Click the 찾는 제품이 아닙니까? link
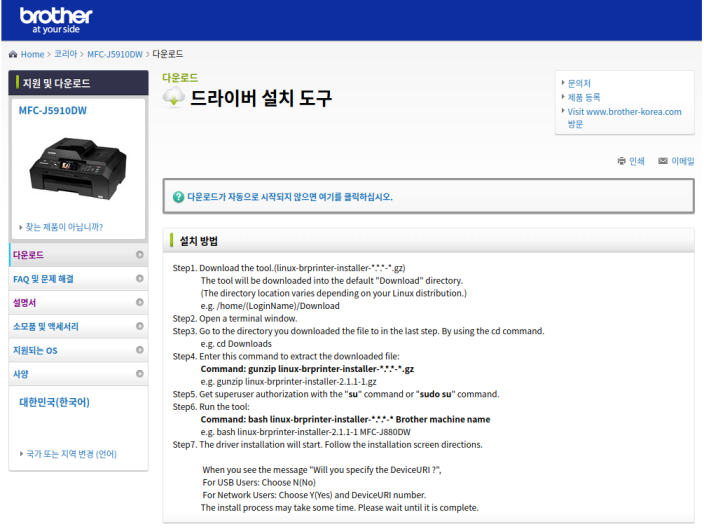The image size is (704, 529). [x=64, y=227]
